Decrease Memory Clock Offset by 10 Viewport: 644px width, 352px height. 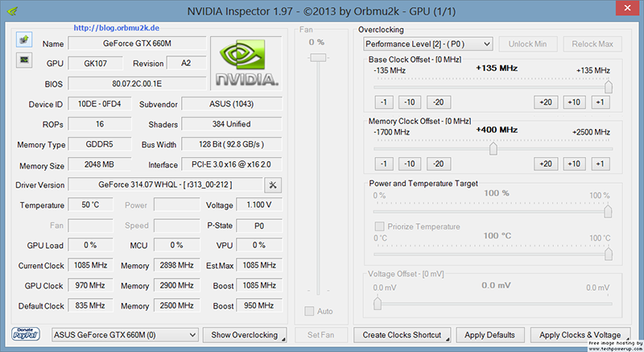click(410, 164)
